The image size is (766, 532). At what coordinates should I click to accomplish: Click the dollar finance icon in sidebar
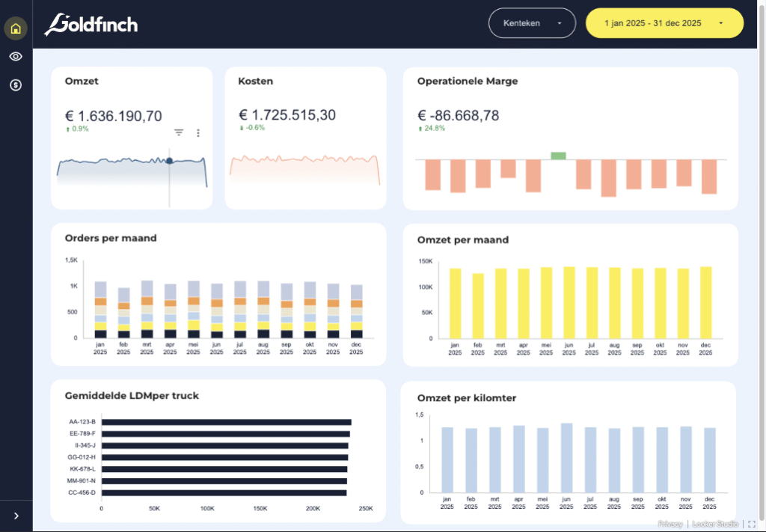click(x=15, y=85)
